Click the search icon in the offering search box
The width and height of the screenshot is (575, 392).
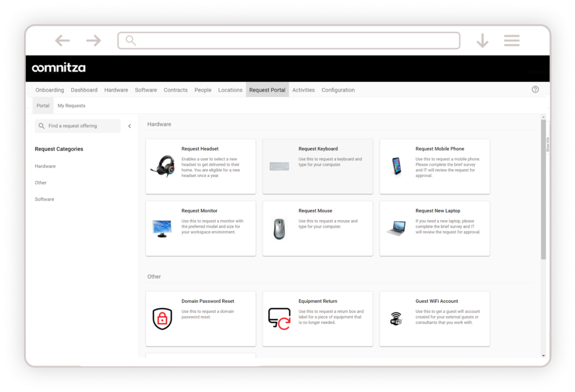(x=42, y=126)
